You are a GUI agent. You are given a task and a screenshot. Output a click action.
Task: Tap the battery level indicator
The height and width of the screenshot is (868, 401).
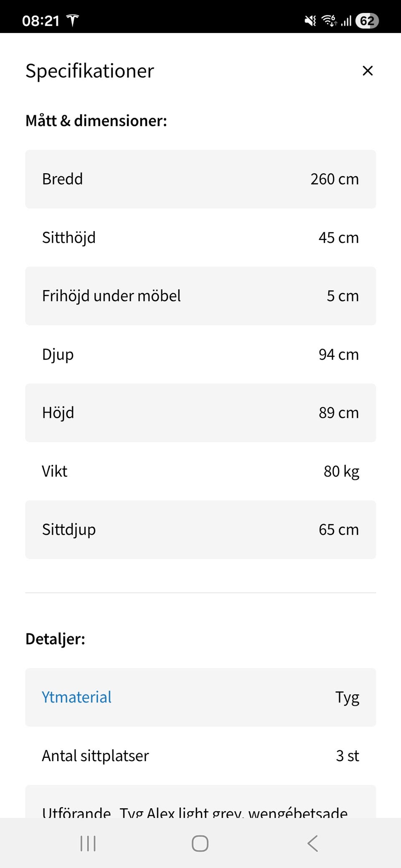(367, 20)
